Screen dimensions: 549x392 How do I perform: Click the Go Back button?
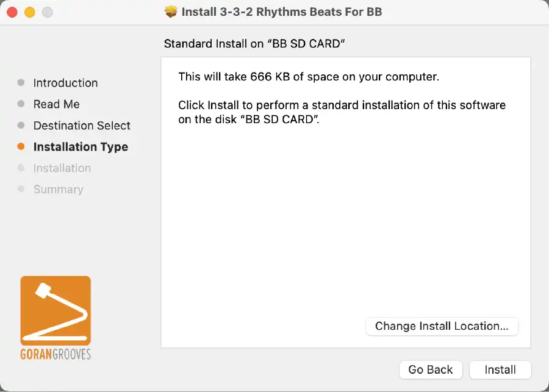pos(431,369)
